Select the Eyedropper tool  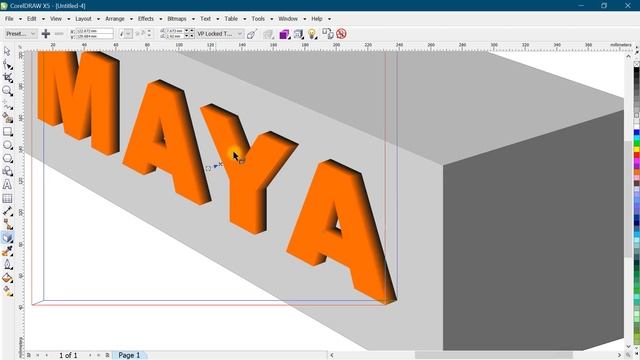(x=7, y=251)
